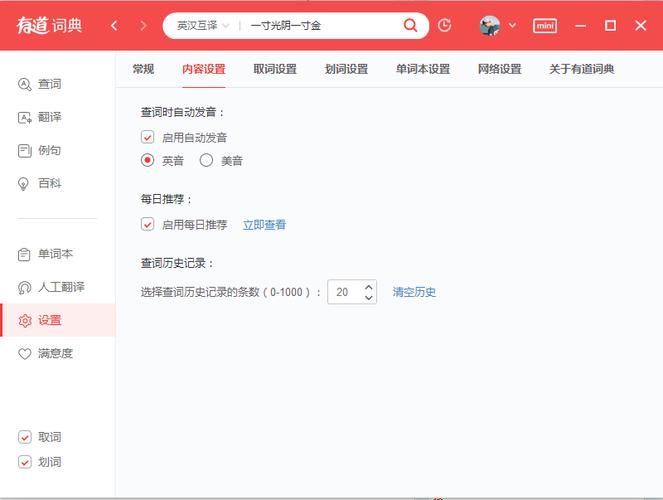The image size is (663, 500).
Task: Open 单词本 in the sidebar
Action: 45,254
